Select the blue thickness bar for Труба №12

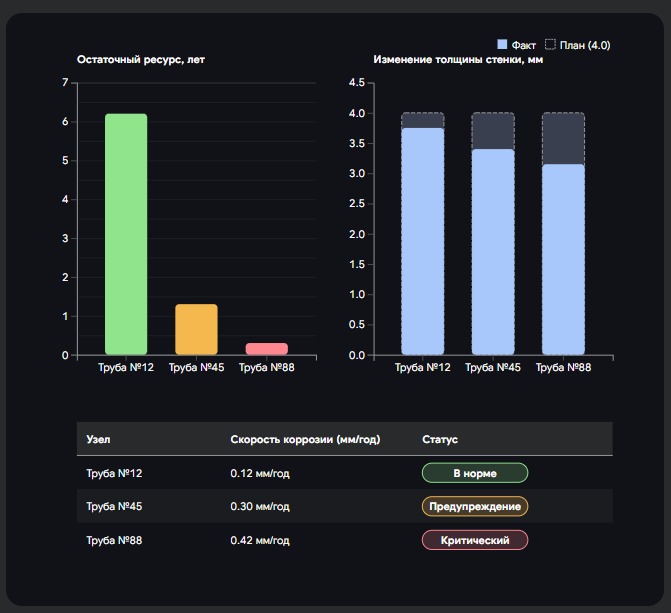click(423, 241)
